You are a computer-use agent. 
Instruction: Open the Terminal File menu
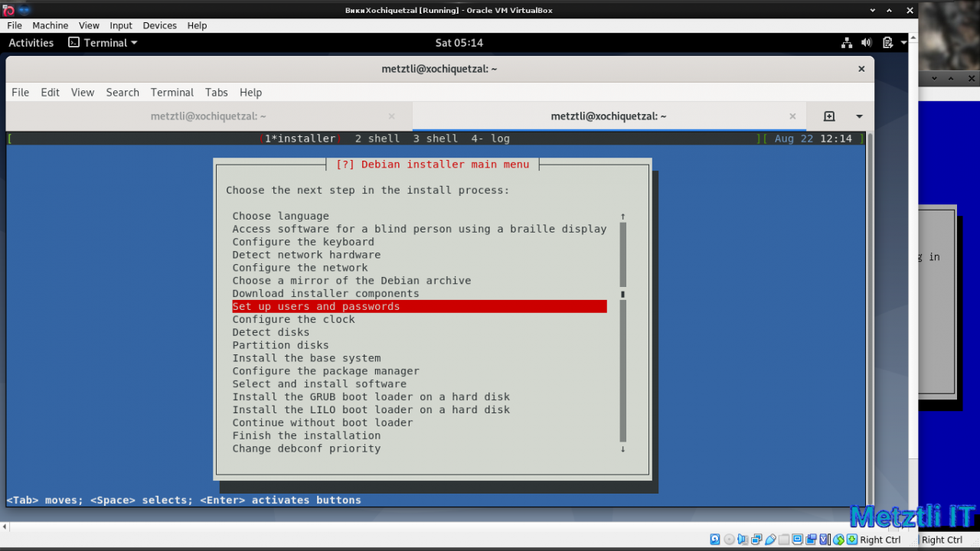(x=21, y=92)
